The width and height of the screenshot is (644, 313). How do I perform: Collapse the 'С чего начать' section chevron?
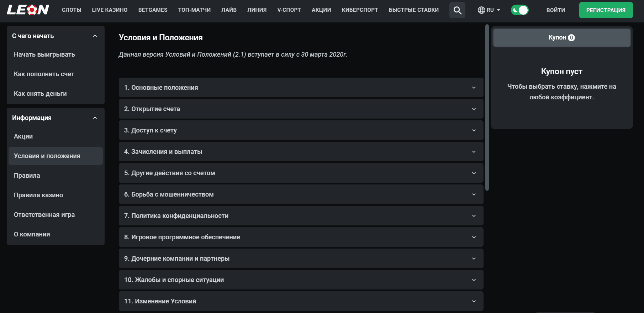tap(95, 36)
